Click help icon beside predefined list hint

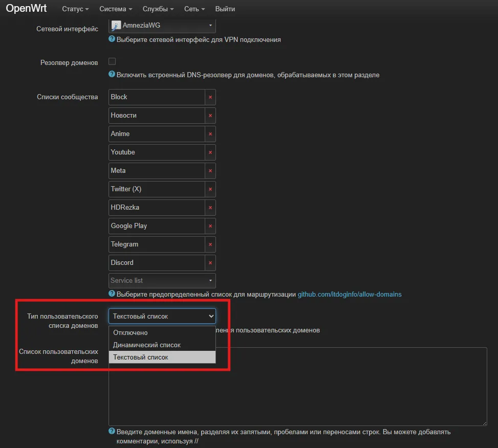112,294
